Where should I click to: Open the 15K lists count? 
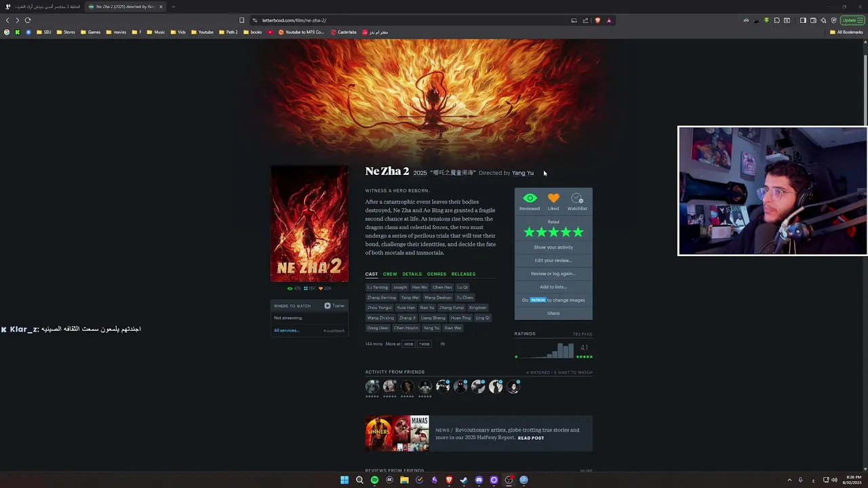310,289
